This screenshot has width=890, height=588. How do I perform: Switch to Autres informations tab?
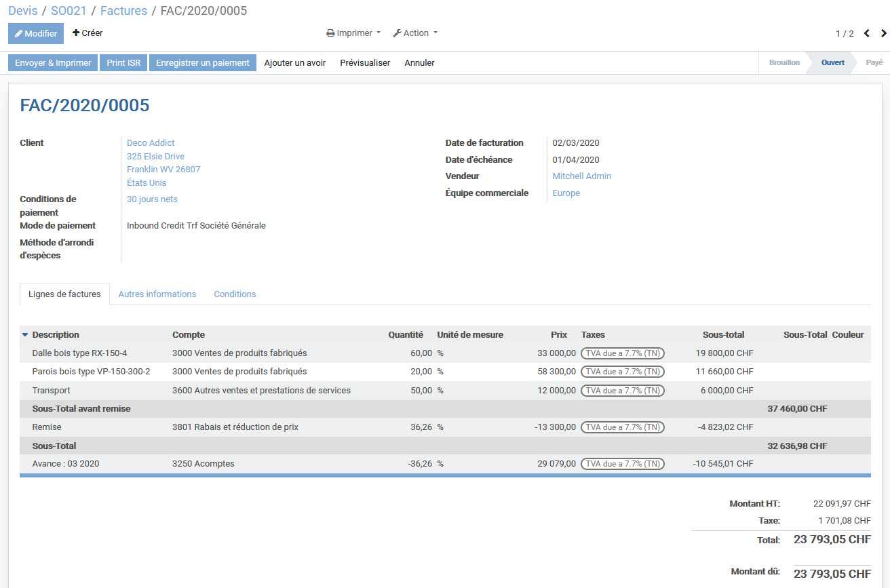[157, 294]
